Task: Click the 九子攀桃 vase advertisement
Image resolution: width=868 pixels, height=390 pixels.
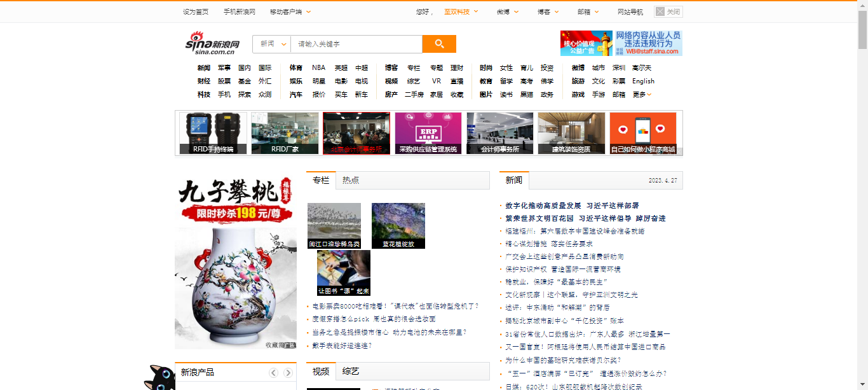Action: [236, 261]
